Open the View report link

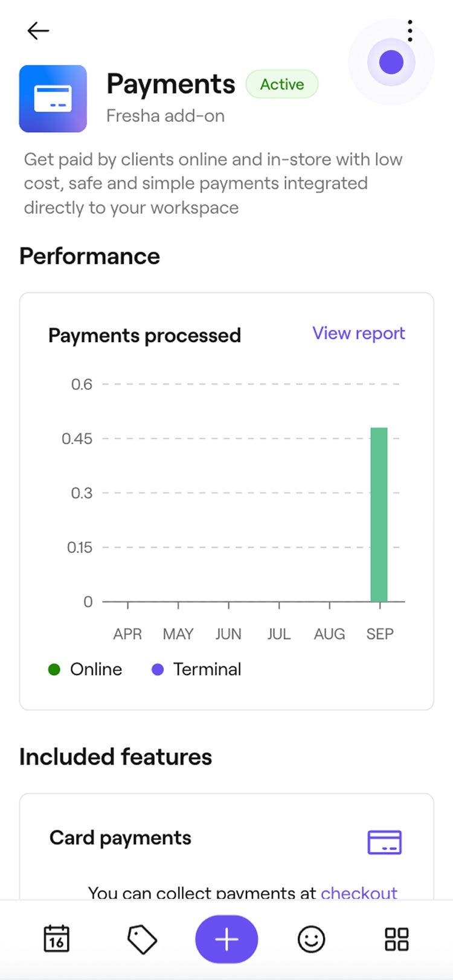(x=358, y=333)
